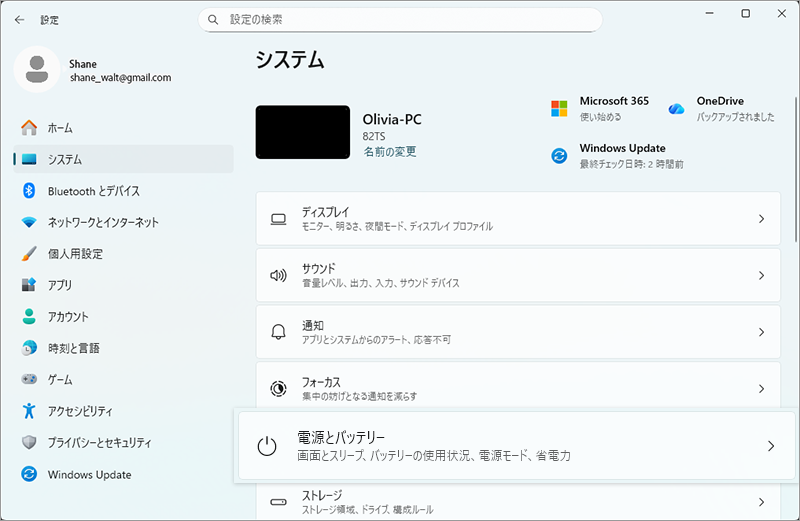This screenshot has height=521, width=800.
Task: Expand ストレージ with its chevron
Action: [761, 502]
